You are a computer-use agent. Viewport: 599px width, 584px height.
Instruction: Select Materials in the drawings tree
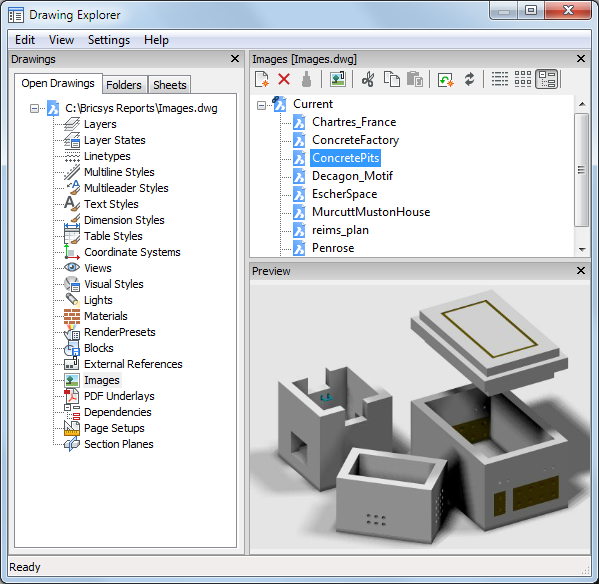106,316
